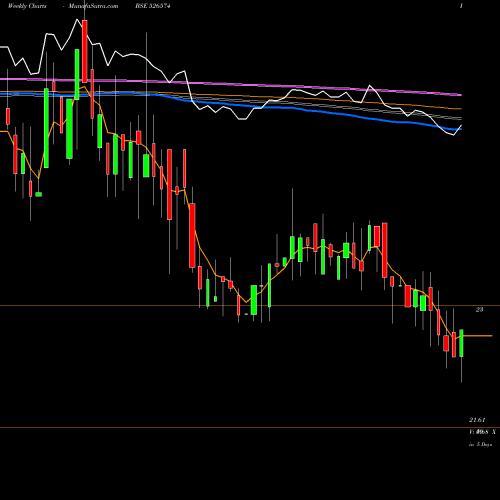This screenshot has width=500, height=500.
Task: Click the price label "21.61"
Action: [477, 420]
